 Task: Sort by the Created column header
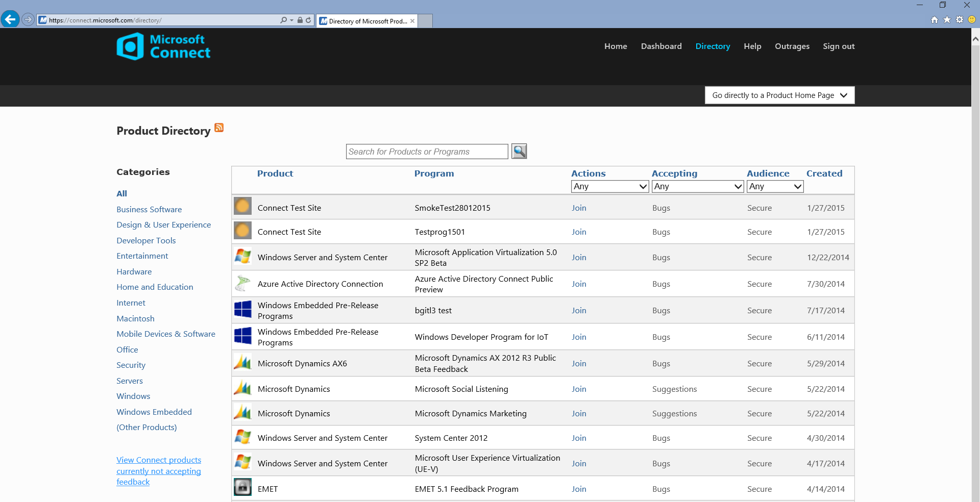tap(824, 173)
